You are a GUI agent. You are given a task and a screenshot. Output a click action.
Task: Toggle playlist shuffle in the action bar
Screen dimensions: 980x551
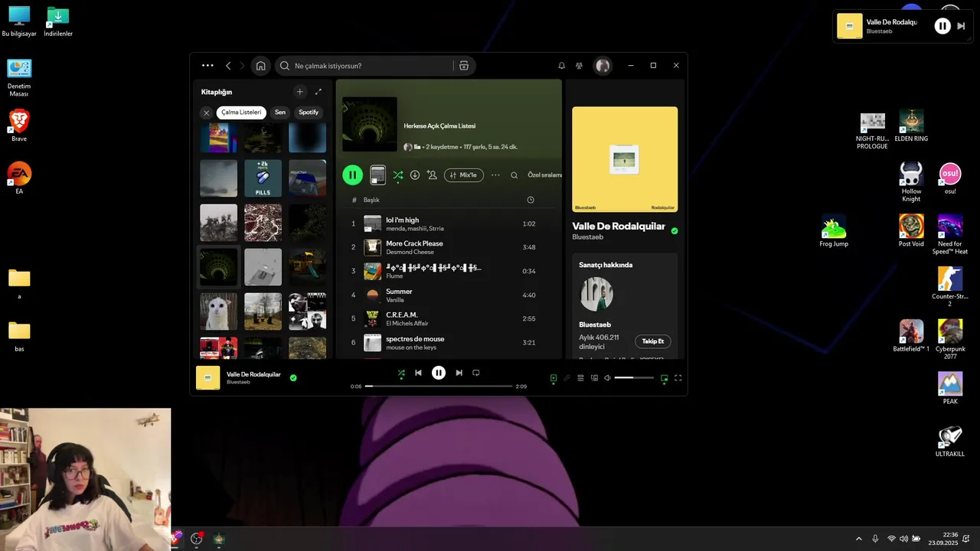tap(398, 175)
